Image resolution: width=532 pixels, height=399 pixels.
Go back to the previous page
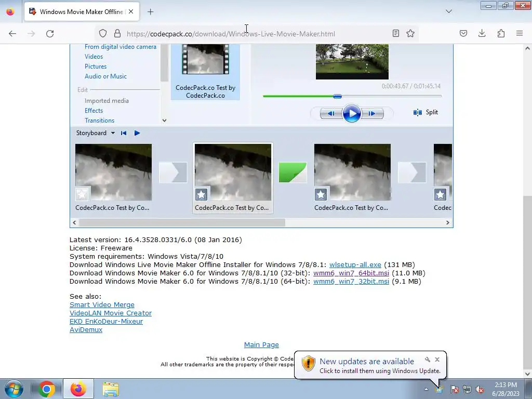[12, 34]
